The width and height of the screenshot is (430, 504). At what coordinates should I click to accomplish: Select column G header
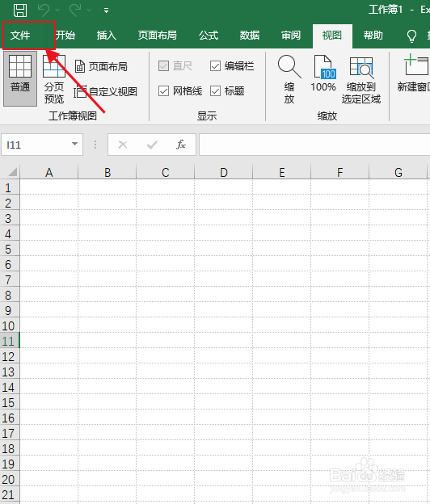point(398,172)
